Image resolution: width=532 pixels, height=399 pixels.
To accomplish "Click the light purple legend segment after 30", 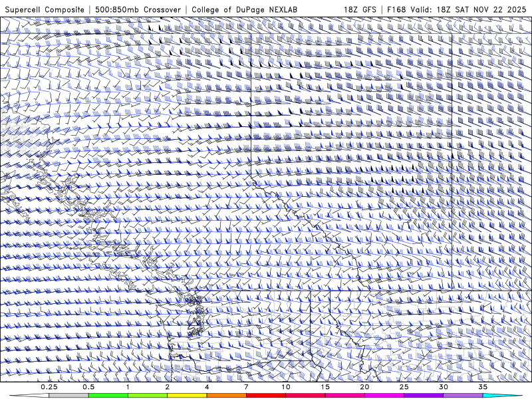I will pyautogui.click(x=463, y=396).
